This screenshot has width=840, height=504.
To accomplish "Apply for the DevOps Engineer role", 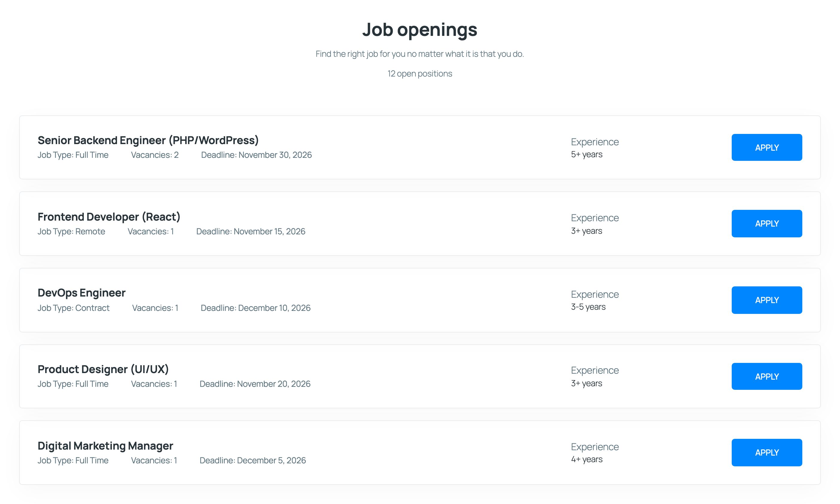I will coord(767,300).
